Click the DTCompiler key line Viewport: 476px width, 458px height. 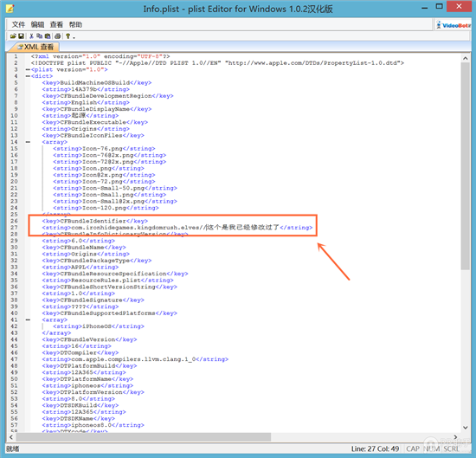click(80, 353)
